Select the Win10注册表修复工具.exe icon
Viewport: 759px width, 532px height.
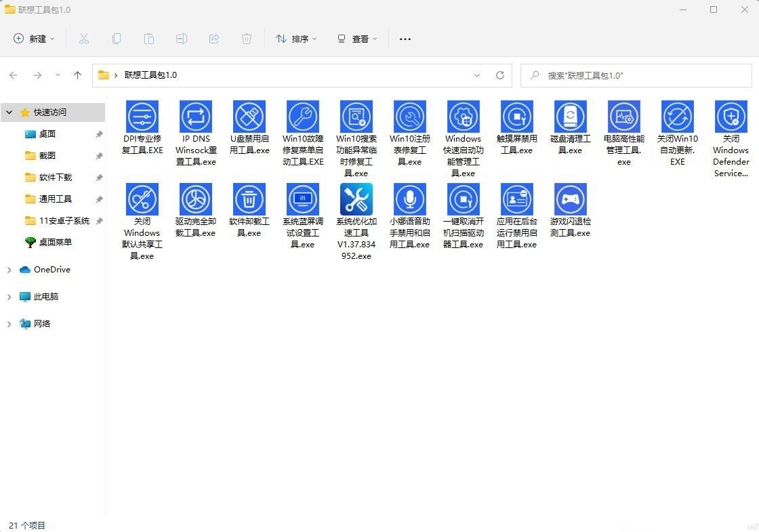410,117
